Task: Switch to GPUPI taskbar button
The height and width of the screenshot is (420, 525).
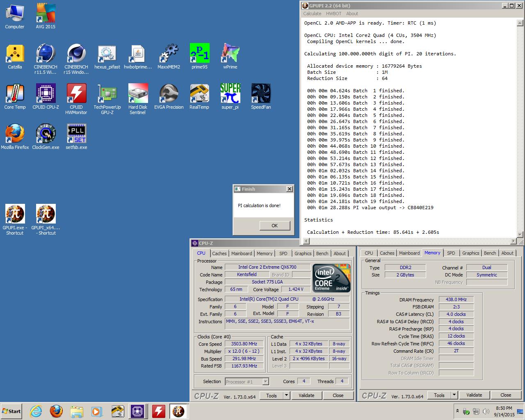Action: coord(178,411)
